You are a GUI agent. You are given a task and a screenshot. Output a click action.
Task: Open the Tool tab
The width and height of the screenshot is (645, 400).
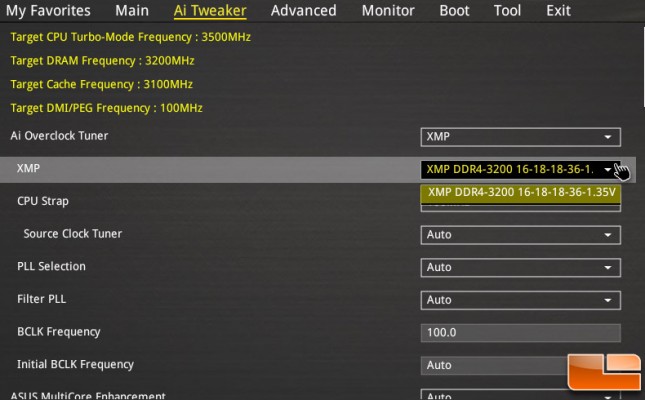tap(507, 10)
